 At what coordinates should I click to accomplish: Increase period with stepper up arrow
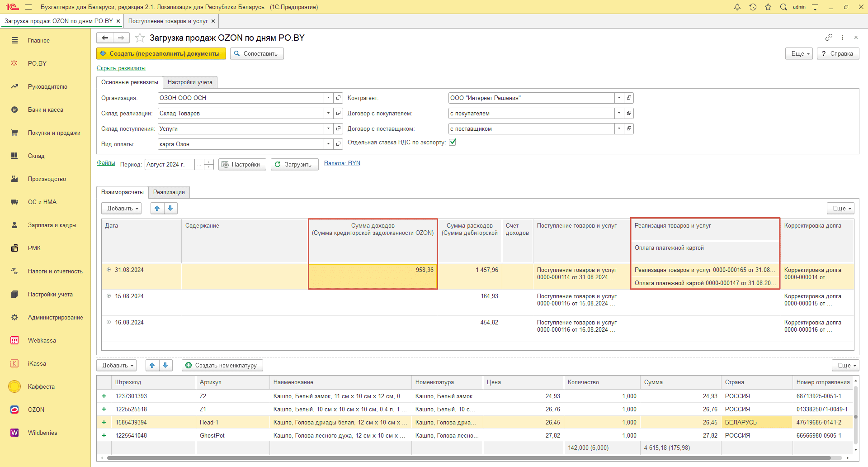point(209,162)
